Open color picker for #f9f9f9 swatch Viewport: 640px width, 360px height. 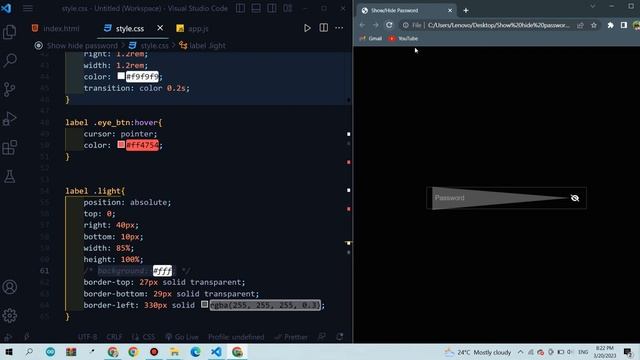[x=121, y=76]
